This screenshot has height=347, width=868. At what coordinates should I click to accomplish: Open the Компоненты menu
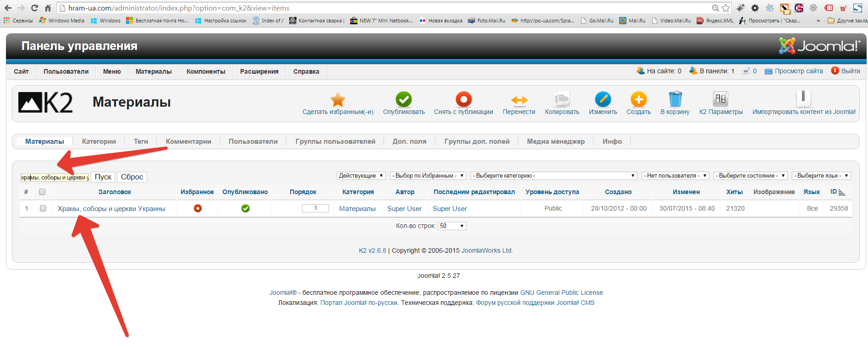click(x=206, y=71)
